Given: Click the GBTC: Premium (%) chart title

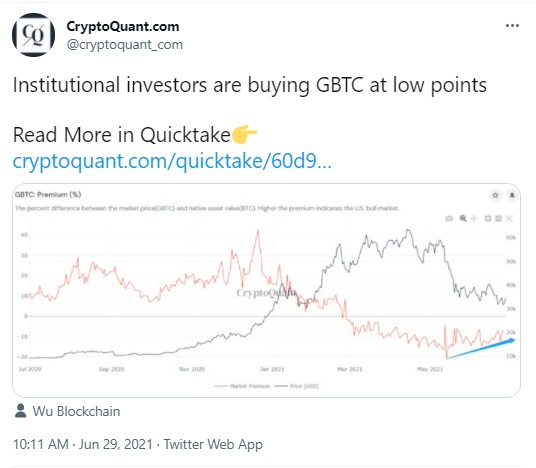Looking at the screenshot, I should (48, 195).
